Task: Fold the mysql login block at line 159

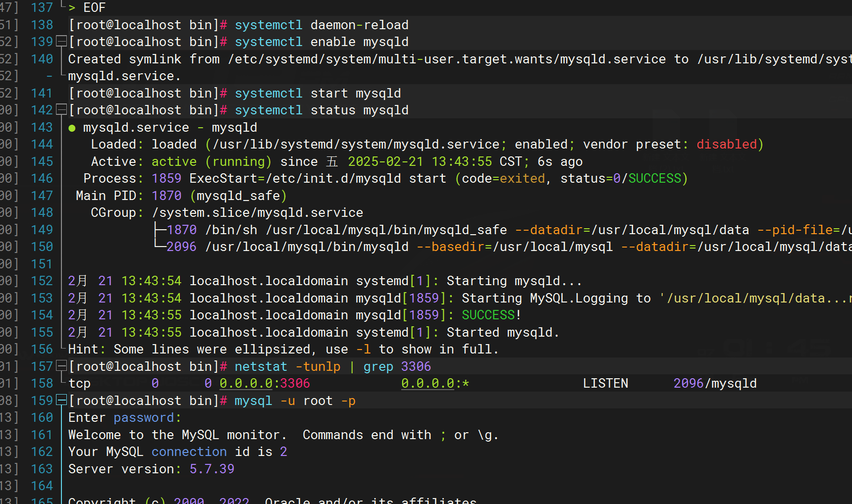Action: coord(61,401)
